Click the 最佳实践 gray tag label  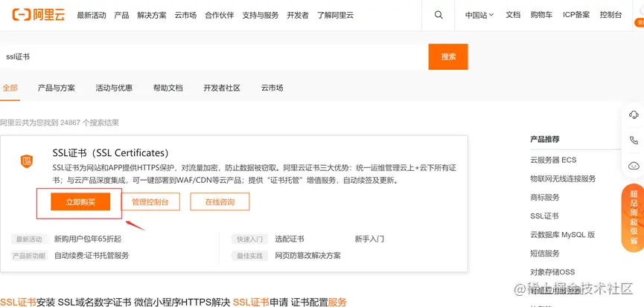[x=249, y=256]
